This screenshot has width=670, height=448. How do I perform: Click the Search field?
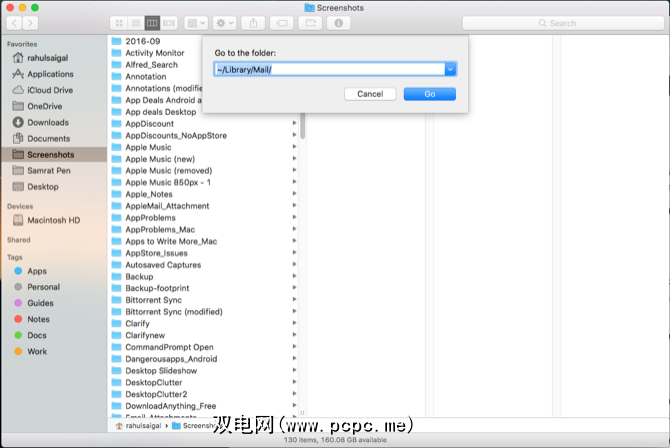(563, 23)
